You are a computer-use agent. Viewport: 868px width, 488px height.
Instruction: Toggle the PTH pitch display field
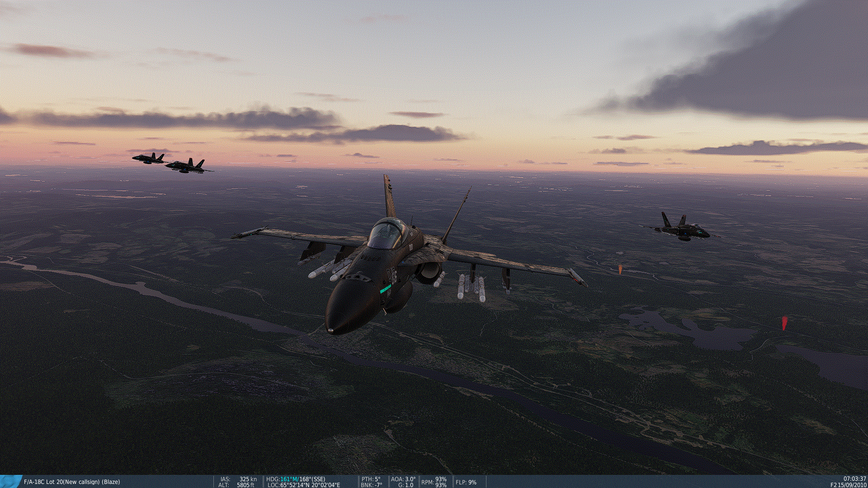pyautogui.click(x=371, y=479)
